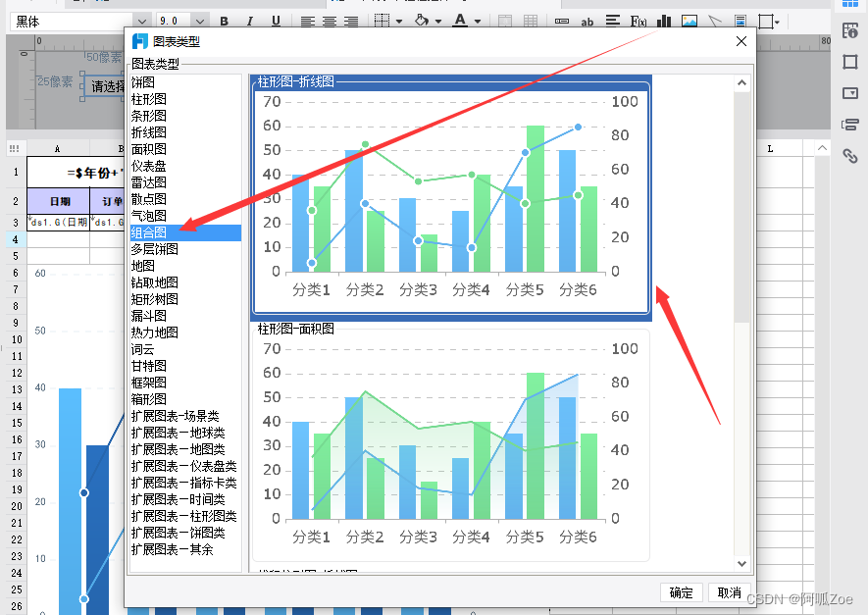Select 地图 chart type
The image size is (868, 615).
pyautogui.click(x=185, y=266)
